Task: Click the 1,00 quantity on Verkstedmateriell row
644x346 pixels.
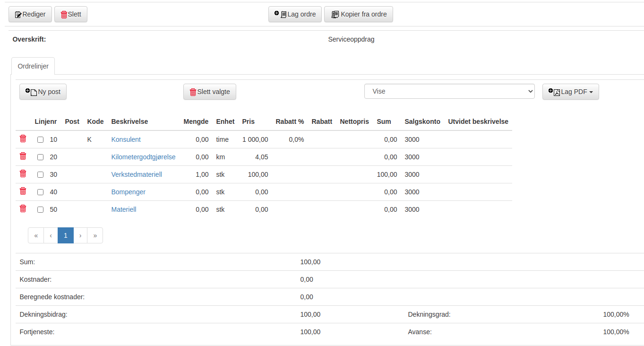Action: [202, 174]
